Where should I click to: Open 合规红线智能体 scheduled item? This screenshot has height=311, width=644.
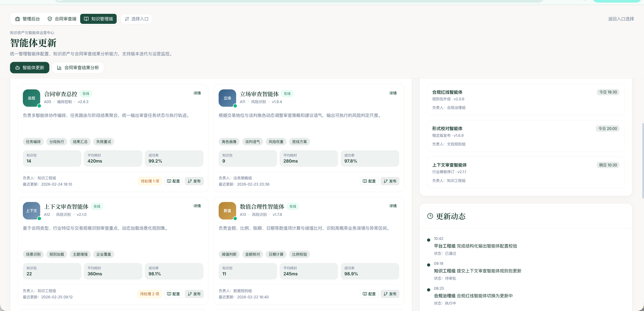click(526, 100)
